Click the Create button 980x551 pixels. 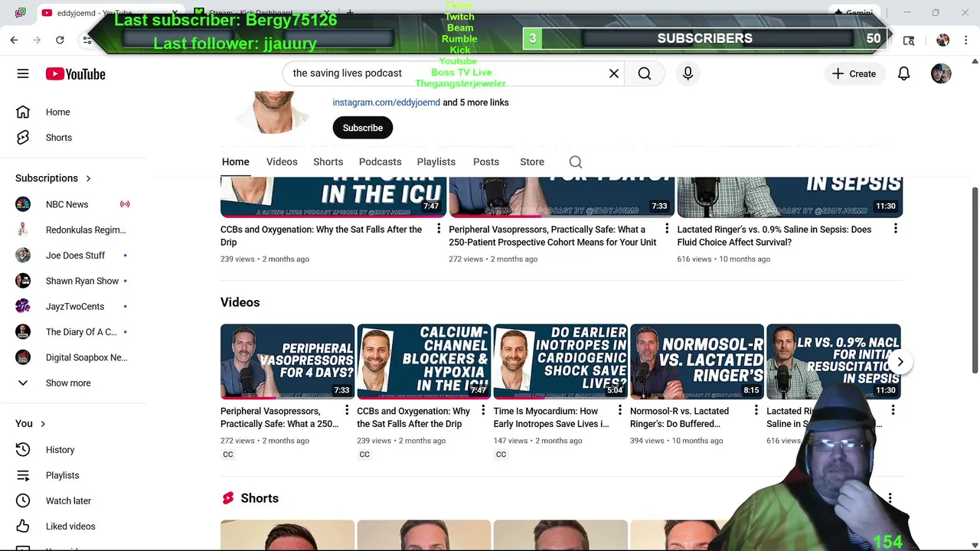[854, 73]
